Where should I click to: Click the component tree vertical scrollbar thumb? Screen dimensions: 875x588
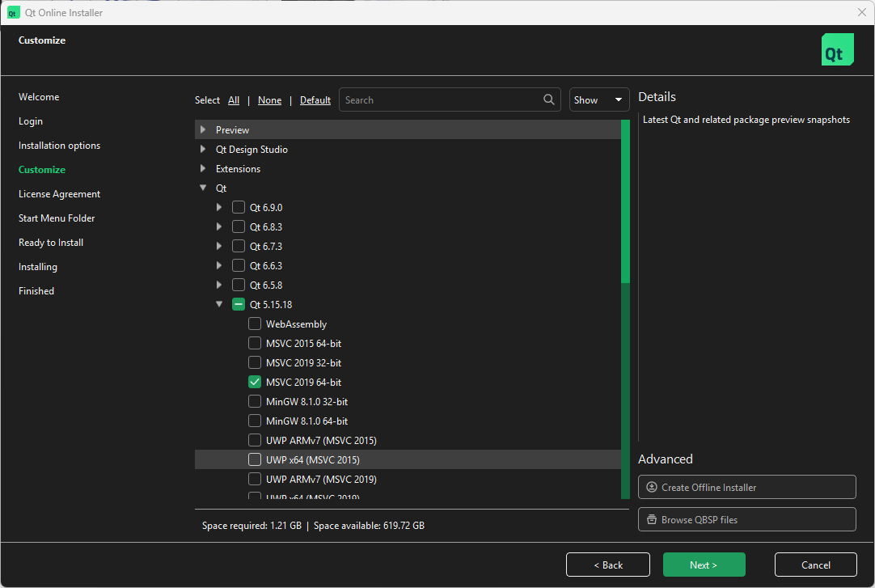pyautogui.click(x=625, y=201)
